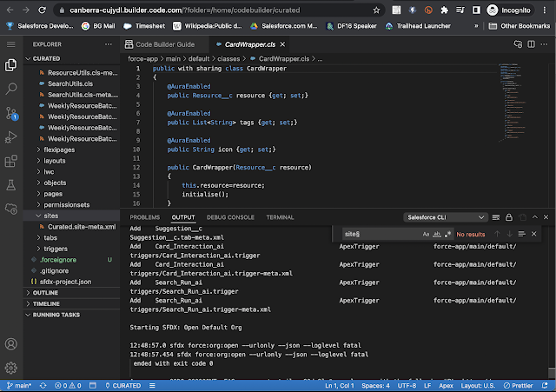
Task: Open the hamburger application menu
Action: (x=11, y=44)
